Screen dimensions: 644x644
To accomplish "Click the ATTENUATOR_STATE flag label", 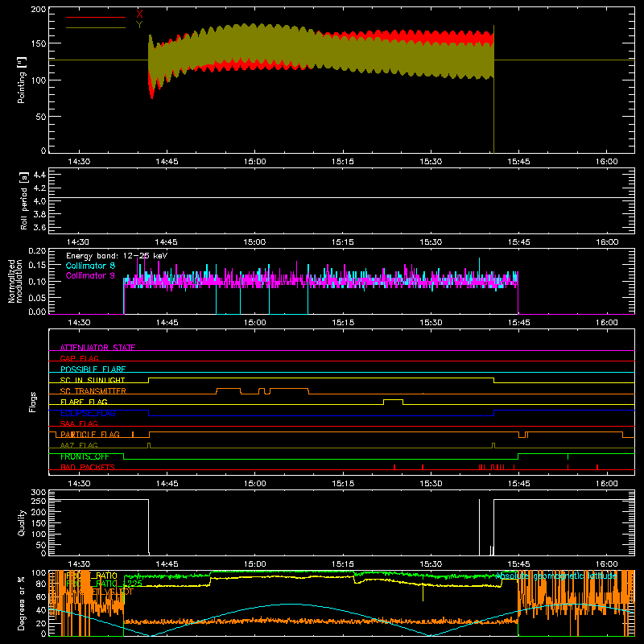I will pyautogui.click(x=97, y=348).
